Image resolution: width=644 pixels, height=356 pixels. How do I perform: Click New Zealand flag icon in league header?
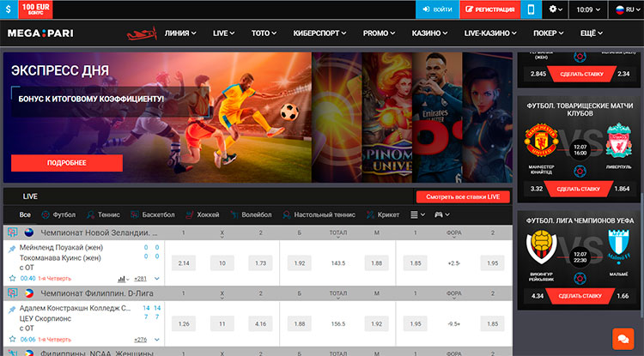(x=29, y=232)
